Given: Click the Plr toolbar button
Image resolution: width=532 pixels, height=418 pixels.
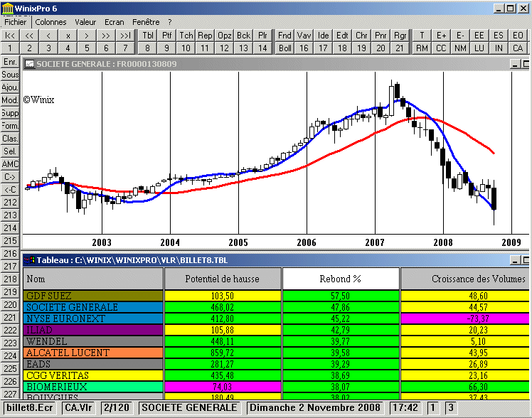Looking at the screenshot, I should click(262, 36).
